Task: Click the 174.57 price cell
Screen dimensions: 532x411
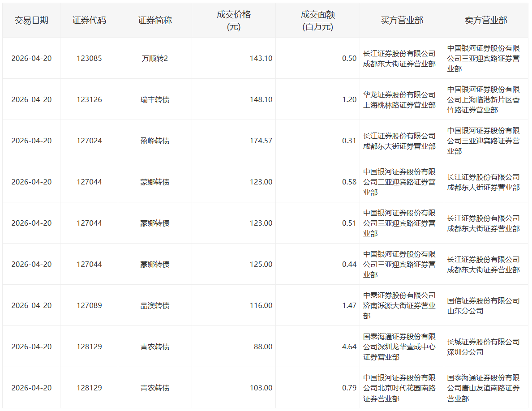Action: [x=261, y=141]
